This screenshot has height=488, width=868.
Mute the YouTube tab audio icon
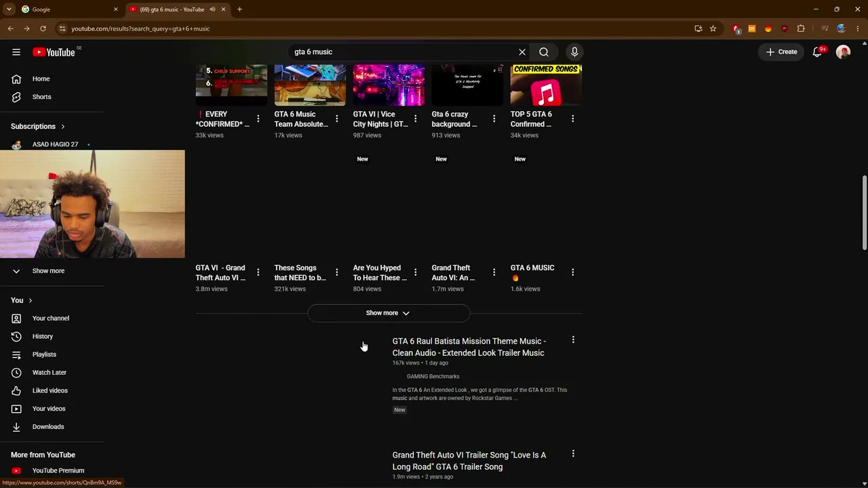point(212,9)
